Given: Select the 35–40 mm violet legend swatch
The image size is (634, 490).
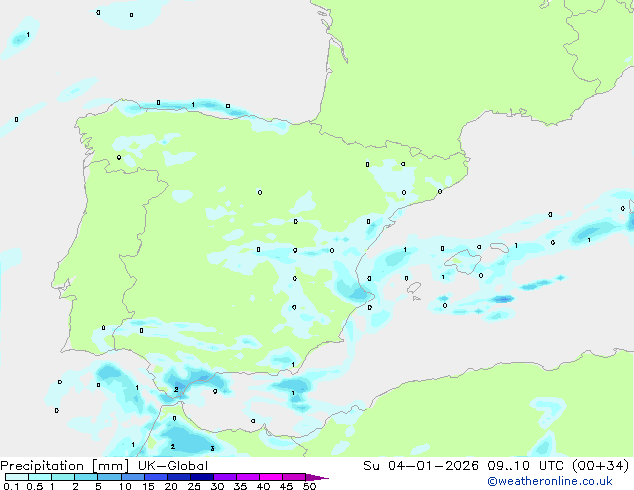Looking at the screenshot, I should click(x=247, y=477).
